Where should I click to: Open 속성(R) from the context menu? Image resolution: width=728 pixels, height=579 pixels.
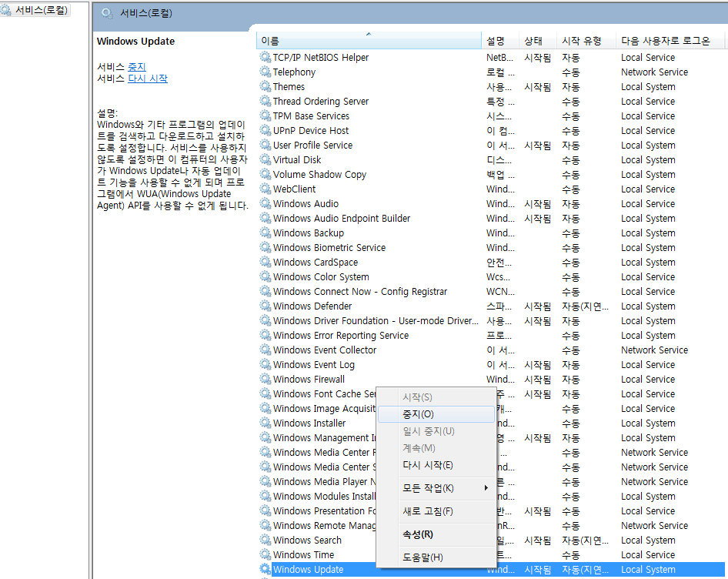click(x=436, y=534)
